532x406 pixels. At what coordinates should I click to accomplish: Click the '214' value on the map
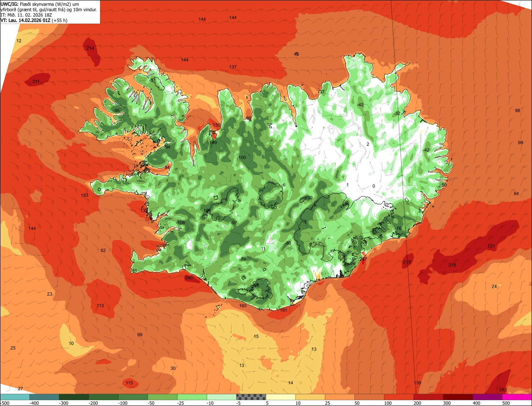(90, 48)
